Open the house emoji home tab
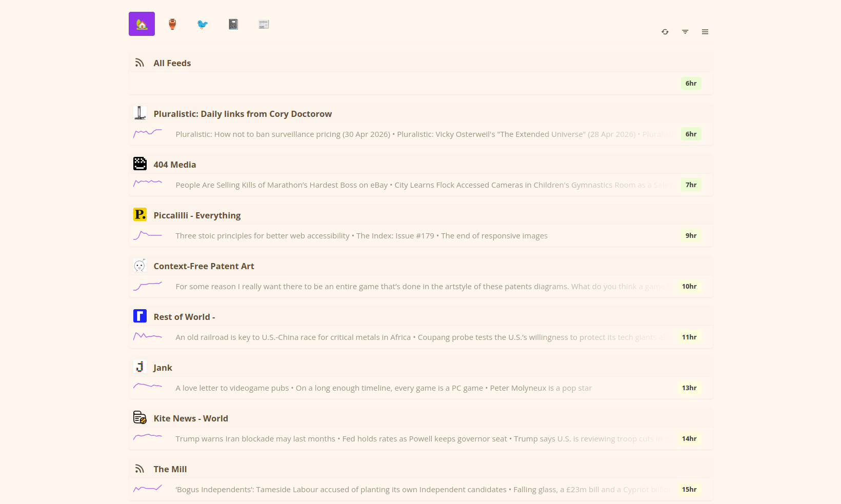The image size is (841, 504). point(142,24)
